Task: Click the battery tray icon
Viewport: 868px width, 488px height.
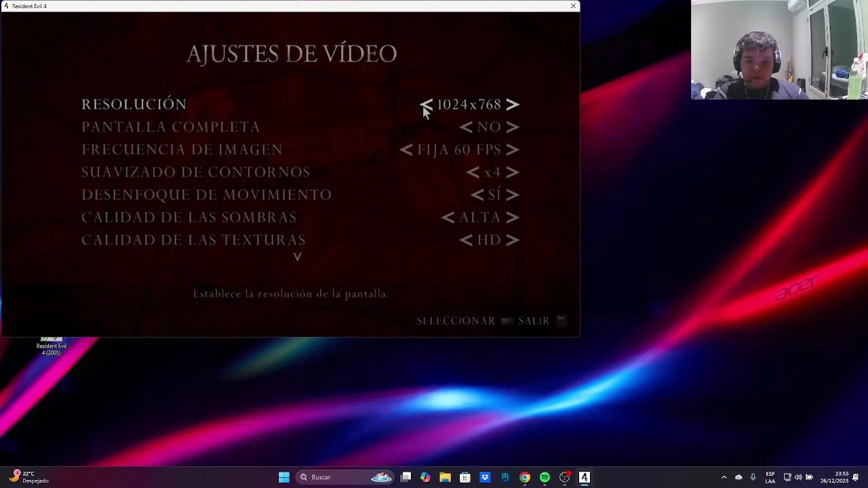Action: point(809,477)
